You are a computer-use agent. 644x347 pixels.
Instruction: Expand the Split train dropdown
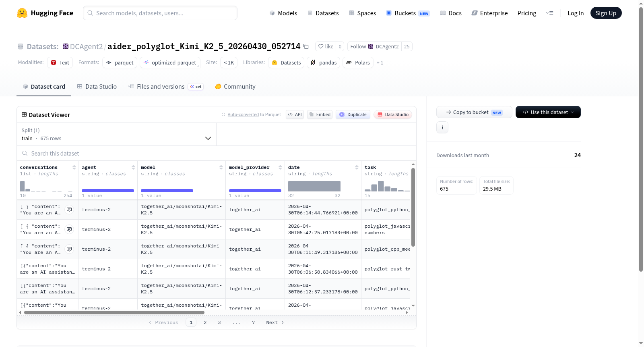pyautogui.click(x=116, y=134)
